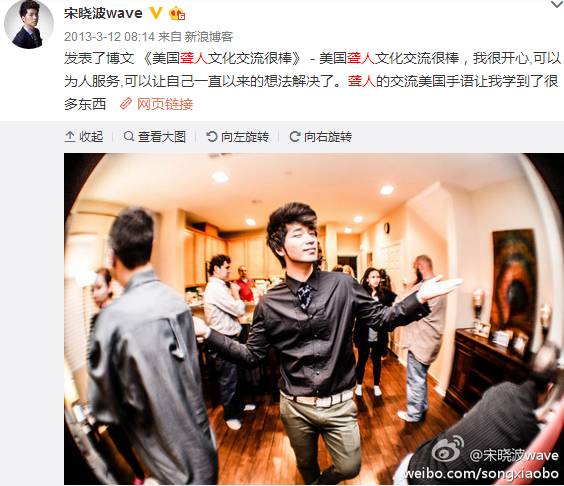Open 查看大图 to view full image
Viewport: 564px width, 486px height.
click(x=155, y=137)
